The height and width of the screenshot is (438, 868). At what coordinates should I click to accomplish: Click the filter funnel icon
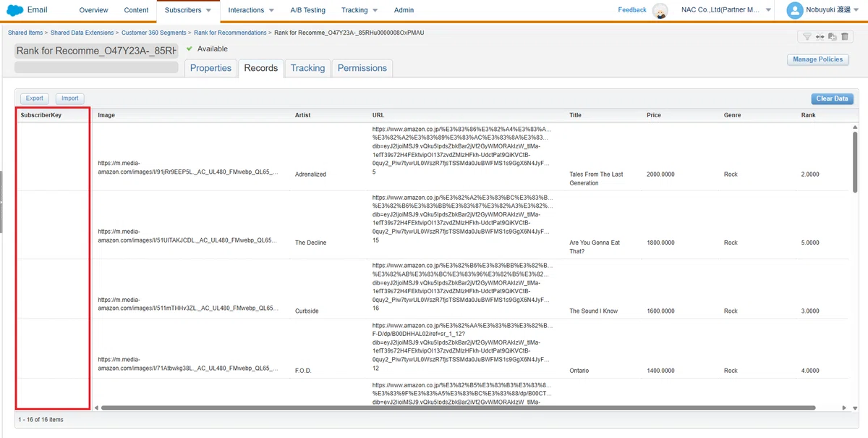pyautogui.click(x=807, y=36)
